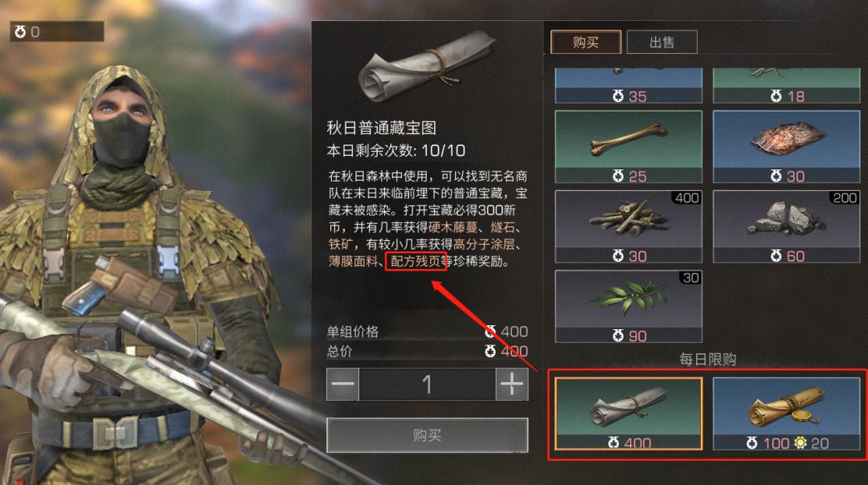Select the bone item priced 25
The width and height of the screenshot is (868, 485).
click(x=628, y=147)
